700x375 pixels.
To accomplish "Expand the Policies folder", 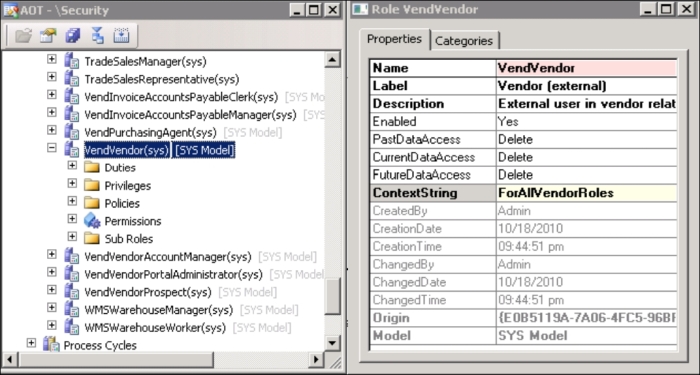I will [72, 200].
